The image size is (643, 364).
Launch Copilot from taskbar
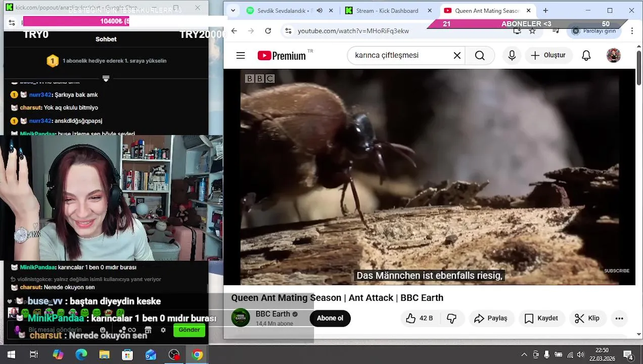click(x=58, y=355)
